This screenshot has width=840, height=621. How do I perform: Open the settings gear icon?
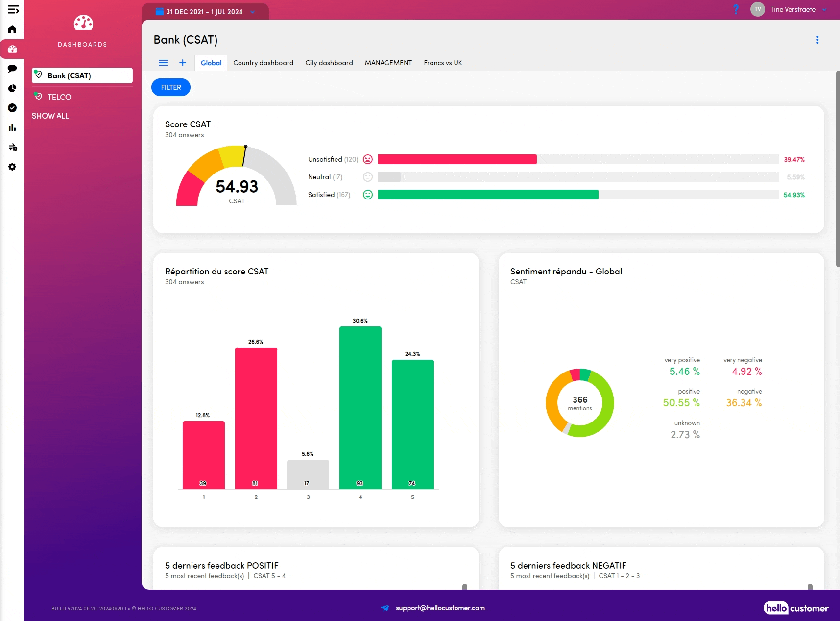point(12,167)
